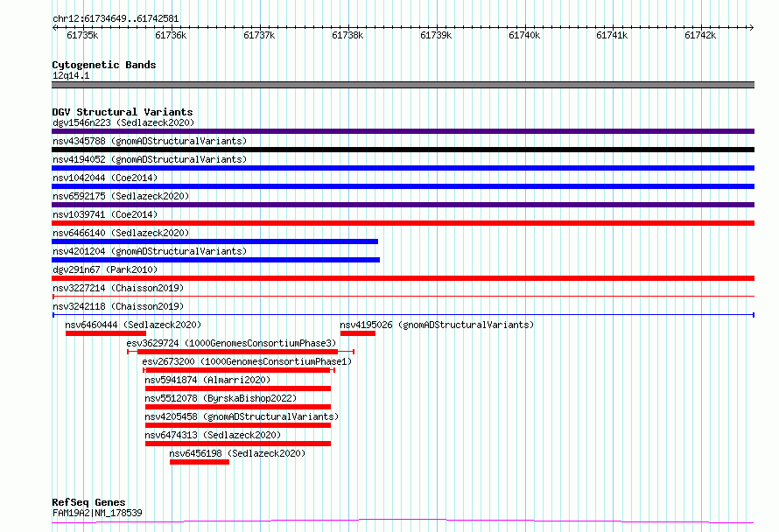Click the nsv1042044 (Coe2014) blue bar
Image resolution: width=779 pixels, height=532 pixels.
pos(403,186)
